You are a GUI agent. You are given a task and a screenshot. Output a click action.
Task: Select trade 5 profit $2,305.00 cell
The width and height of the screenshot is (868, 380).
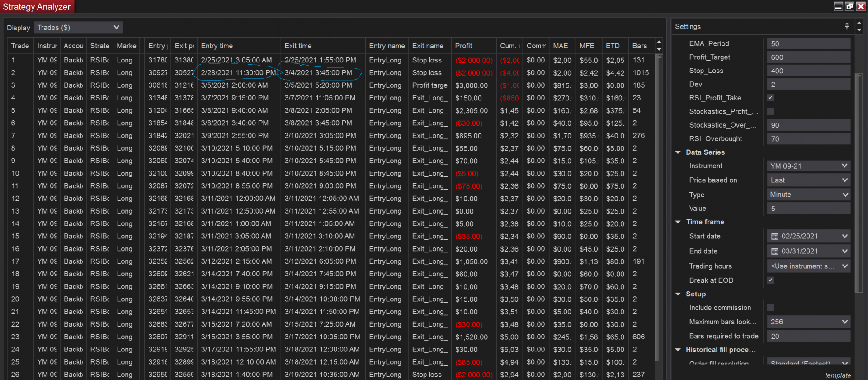tap(474, 110)
